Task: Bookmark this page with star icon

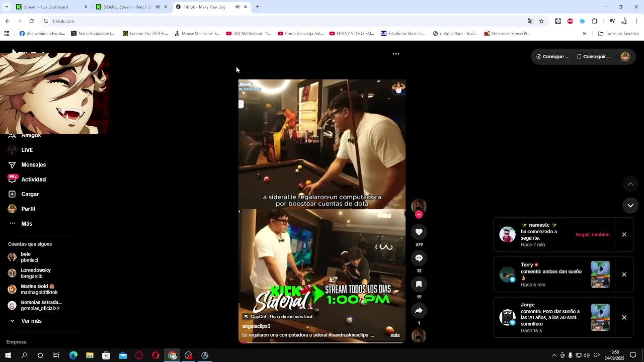Action: 541,21
